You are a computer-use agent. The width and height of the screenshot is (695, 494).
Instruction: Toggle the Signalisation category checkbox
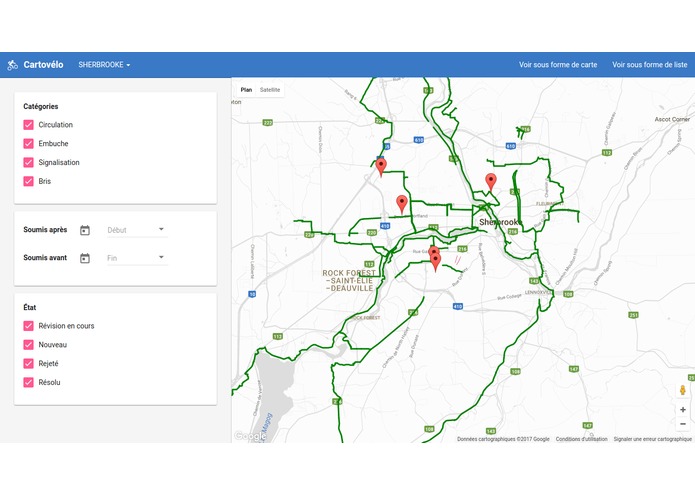(28, 162)
